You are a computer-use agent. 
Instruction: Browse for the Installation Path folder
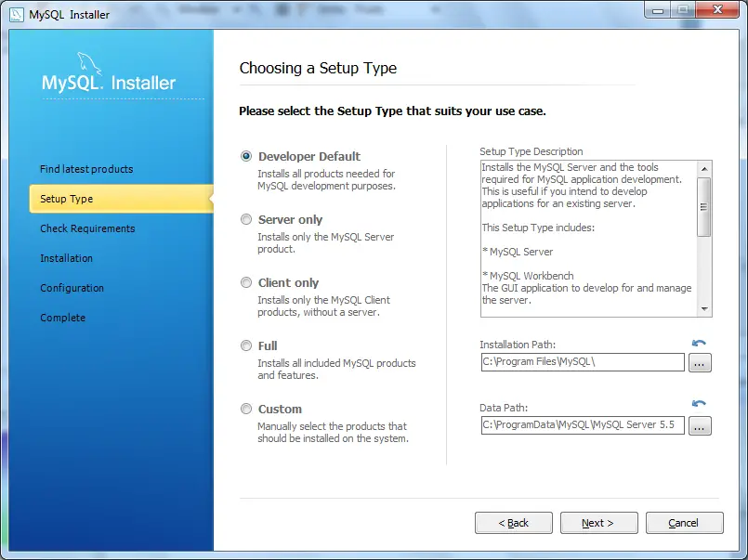(x=700, y=363)
